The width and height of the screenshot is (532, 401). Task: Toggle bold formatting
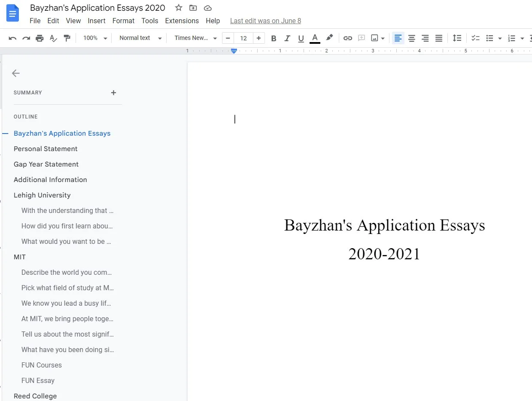pos(274,38)
